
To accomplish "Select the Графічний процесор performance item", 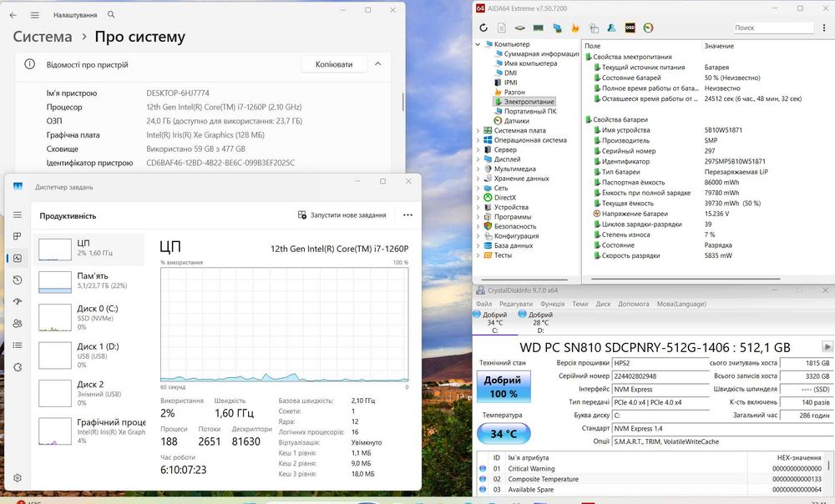I will [x=89, y=431].
